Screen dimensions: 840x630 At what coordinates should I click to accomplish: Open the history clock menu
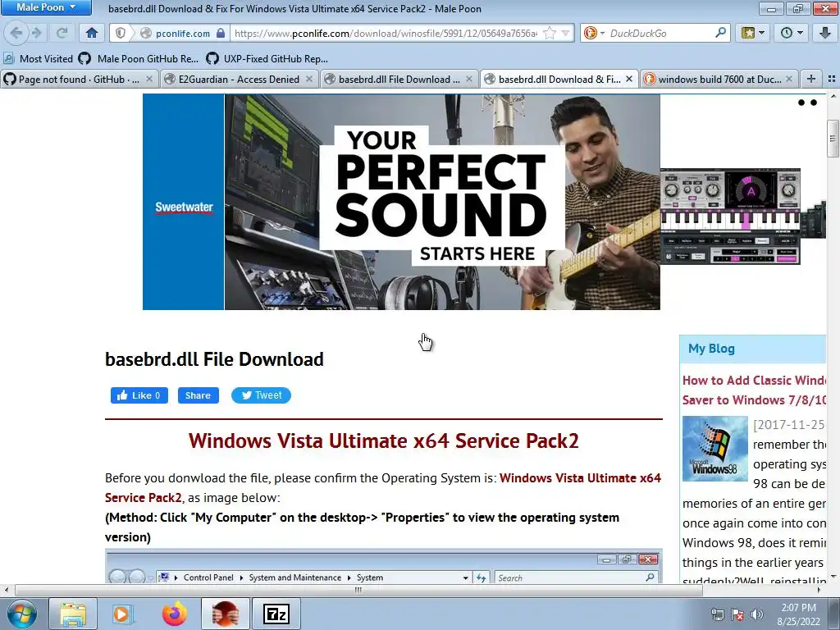(792, 33)
